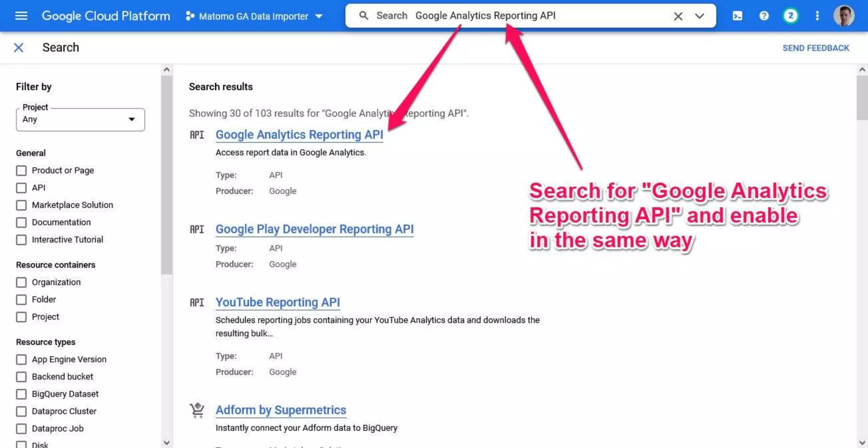Check the Folder filter

[21, 300]
